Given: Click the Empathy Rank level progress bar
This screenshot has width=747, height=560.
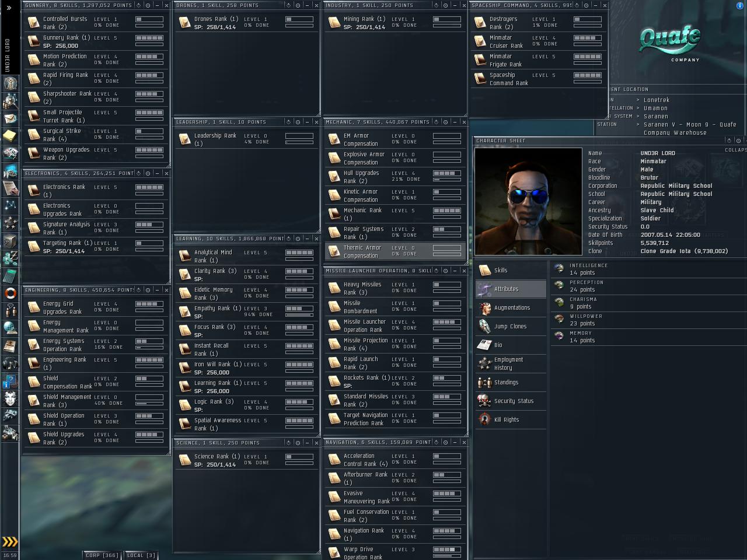Looking at the screenshot, I should (x=299, y=309).
